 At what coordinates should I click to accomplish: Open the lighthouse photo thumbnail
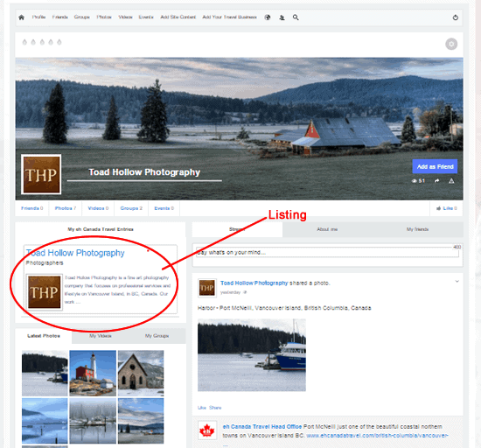pos(93,373)
